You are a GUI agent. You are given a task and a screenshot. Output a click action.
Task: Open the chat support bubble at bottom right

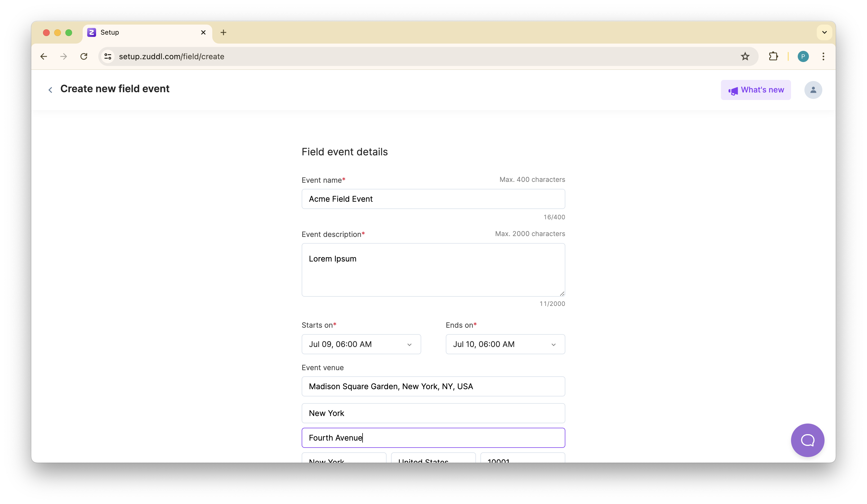point(807,440)
